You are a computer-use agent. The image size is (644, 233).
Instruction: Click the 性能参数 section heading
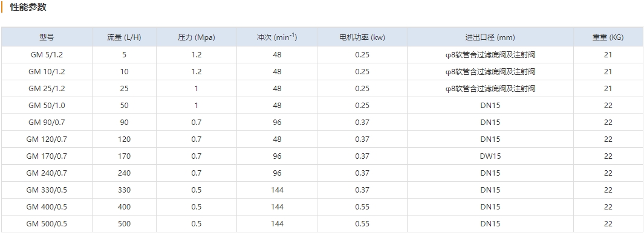(x=28, y=7)
